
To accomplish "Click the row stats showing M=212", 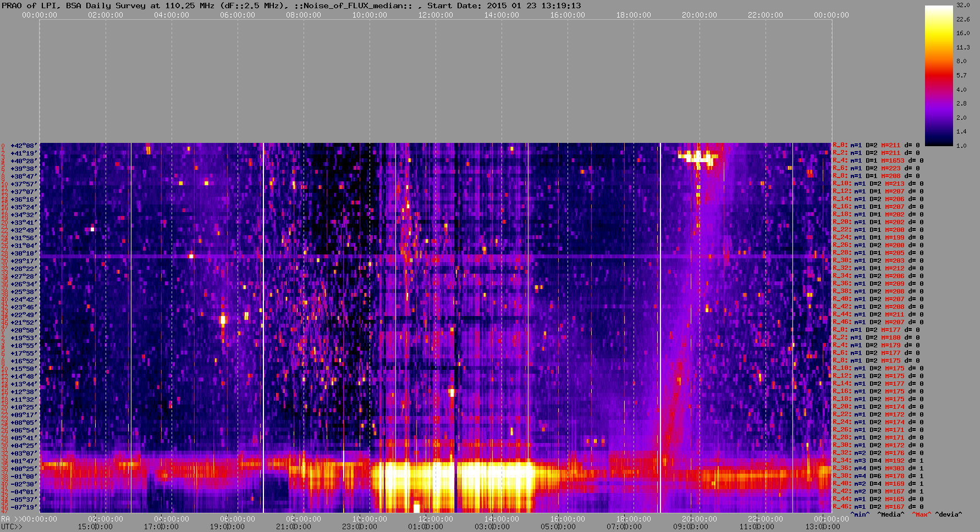I will 878,269.
